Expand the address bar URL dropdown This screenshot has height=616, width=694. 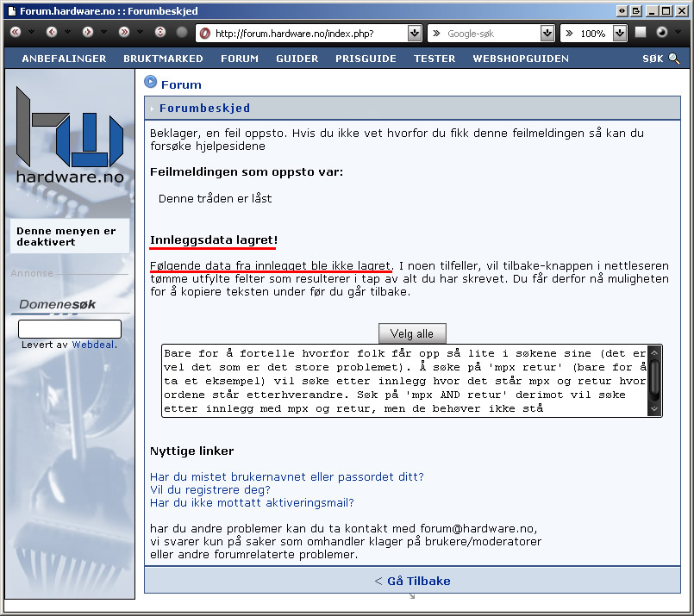tap(415, 33)
